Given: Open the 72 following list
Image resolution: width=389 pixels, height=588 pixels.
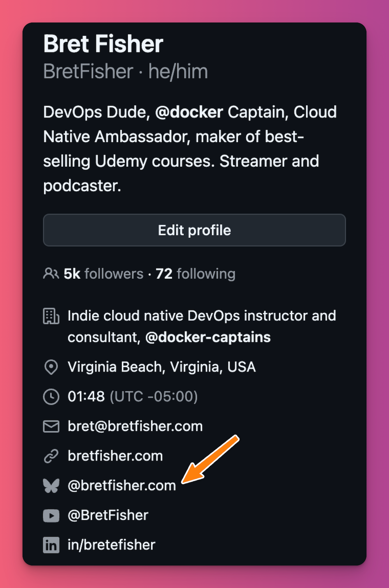Looking at the screenshot, I should 195,274.
